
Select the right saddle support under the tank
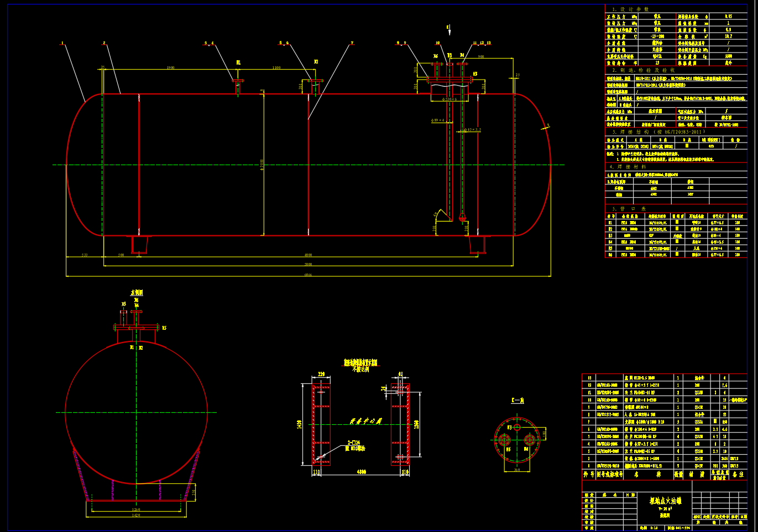(x=479, y=244)
